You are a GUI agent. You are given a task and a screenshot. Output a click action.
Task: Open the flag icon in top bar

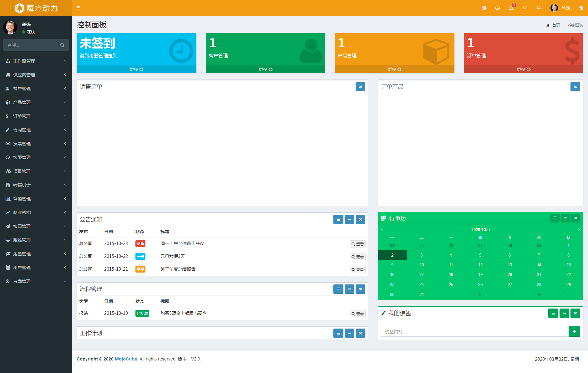coord(539,8)
